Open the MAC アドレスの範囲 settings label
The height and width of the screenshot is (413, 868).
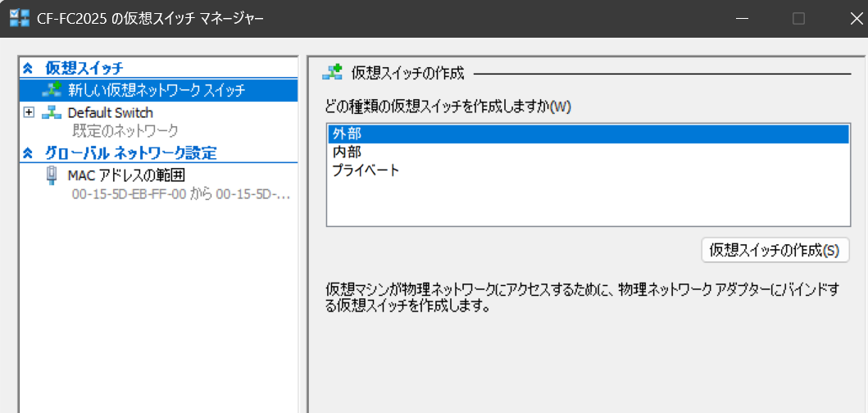click(x=126, y=175)
